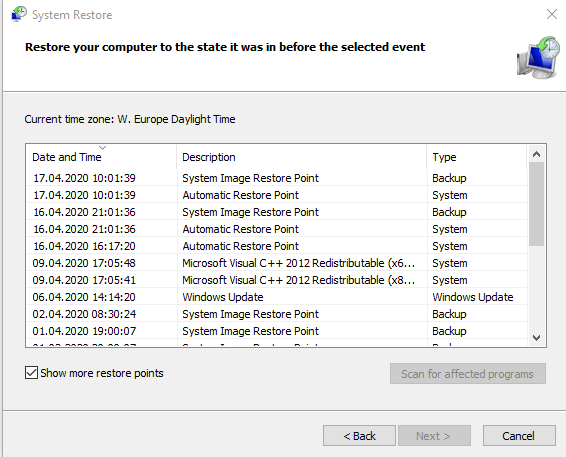Click the Current time zone label
This screenshot has width=566, height=457.
pyautogui.click(x=130, y=119)
